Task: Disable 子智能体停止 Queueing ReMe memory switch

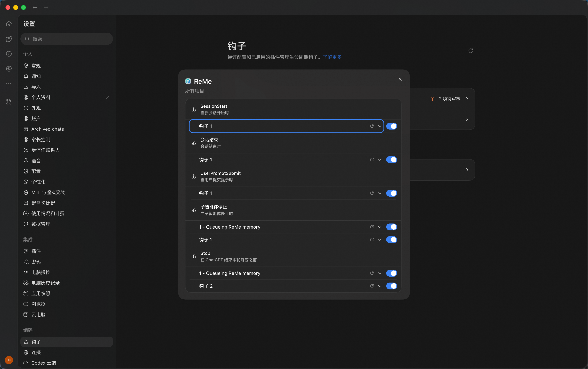Action: (x=391, y=227)
